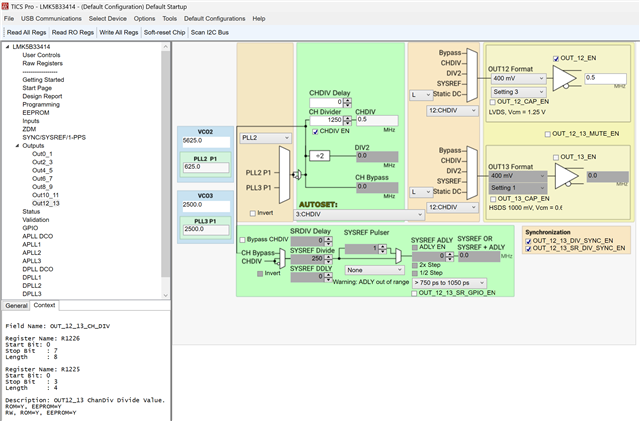Uncheck the CHDIV EN checkbox
Image resolution: width=640 pixels, height=421 pixels.
click(x=315, y=131)
